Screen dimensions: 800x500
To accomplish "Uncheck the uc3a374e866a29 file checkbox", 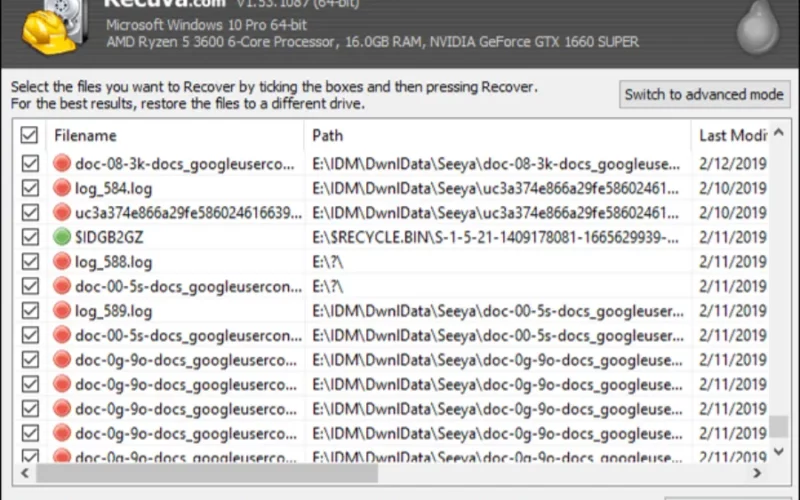I will [x=30, y=212].
